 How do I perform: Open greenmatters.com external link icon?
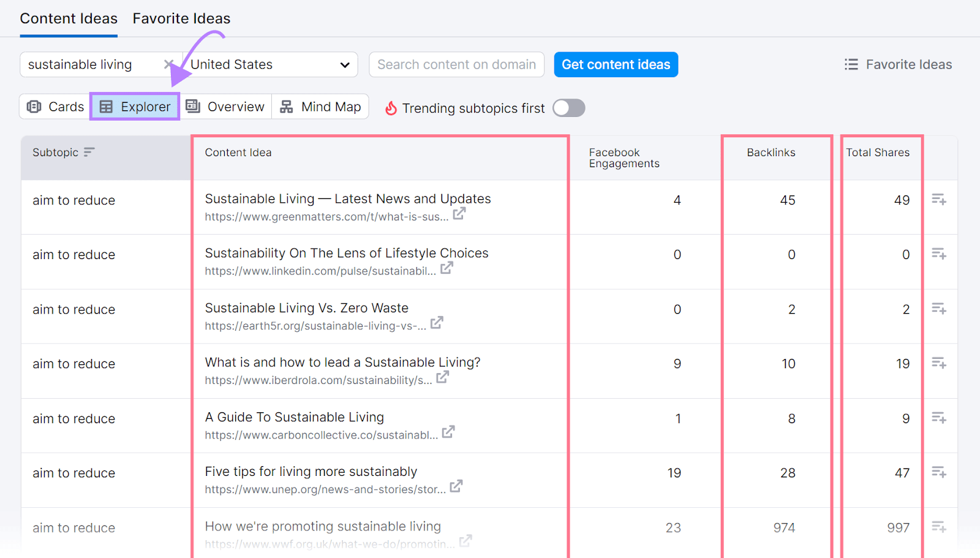point(459,214)
